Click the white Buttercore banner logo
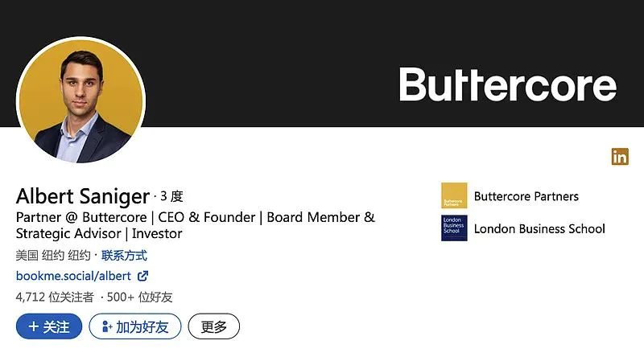Image resolution: width=644 pixels, height=353 pixels. pyautogui.click(x=507, y=84)
